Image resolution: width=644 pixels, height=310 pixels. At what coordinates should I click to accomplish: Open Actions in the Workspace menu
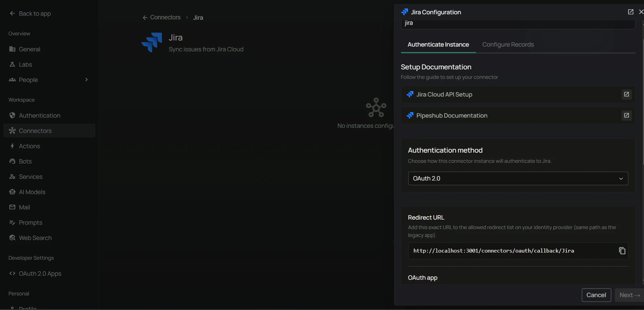49,146
